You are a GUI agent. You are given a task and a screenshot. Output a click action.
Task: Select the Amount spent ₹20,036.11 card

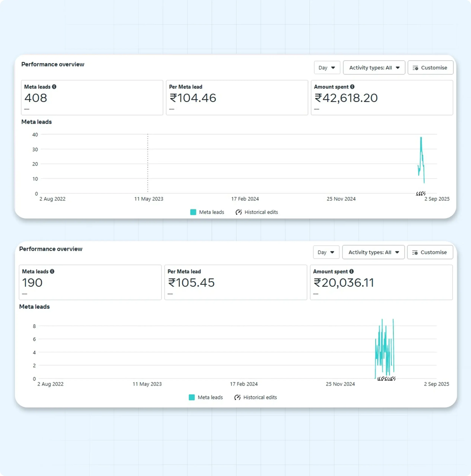click(381, 282)
